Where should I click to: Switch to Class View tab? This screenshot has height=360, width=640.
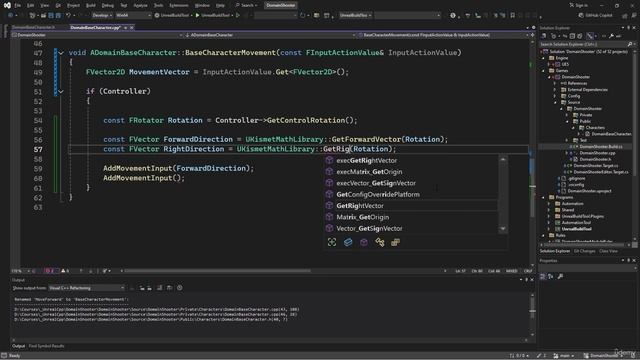pyautogui.click(x=608, y=251)
